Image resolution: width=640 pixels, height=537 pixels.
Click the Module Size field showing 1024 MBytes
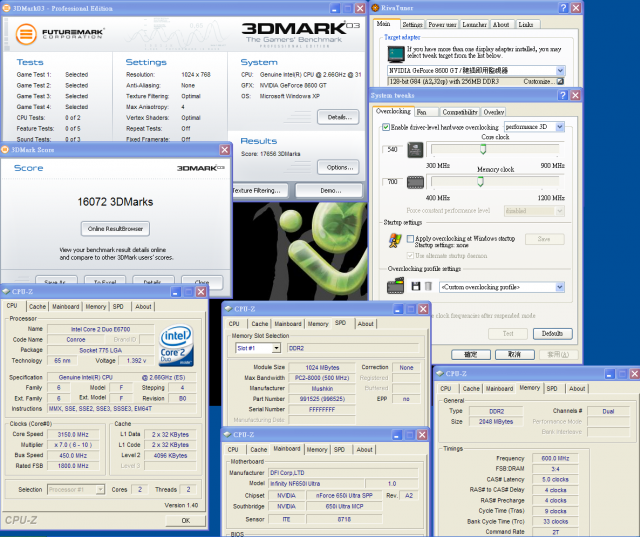pos(322,367)
